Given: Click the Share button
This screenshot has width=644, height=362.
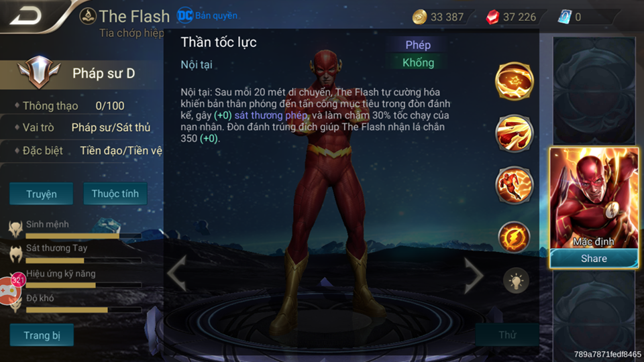Looking at the screenshot, I should 594,258.
